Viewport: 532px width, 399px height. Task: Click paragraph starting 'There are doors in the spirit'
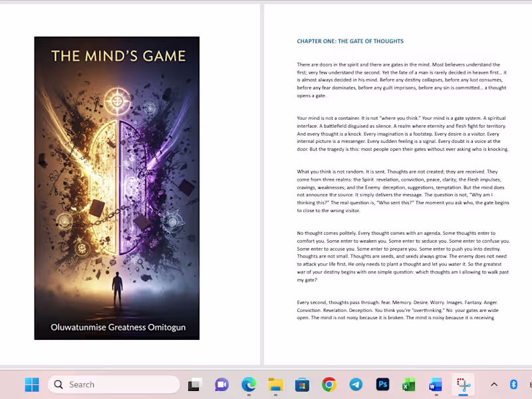402,80
